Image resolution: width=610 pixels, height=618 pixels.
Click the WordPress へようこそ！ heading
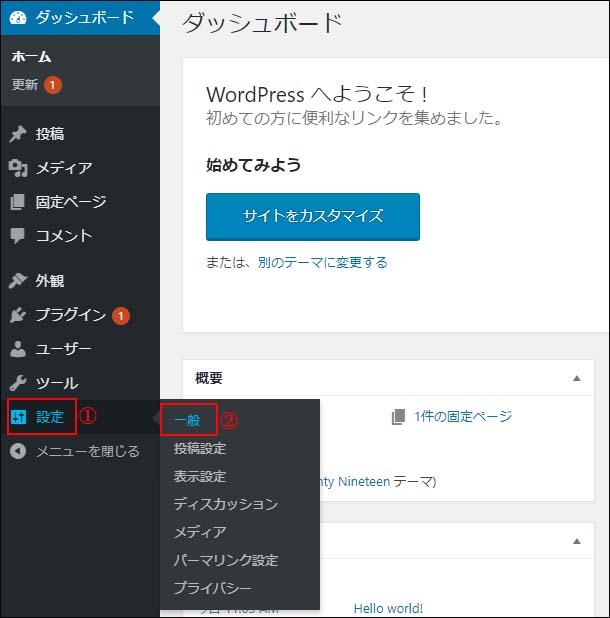pos(317,95)
